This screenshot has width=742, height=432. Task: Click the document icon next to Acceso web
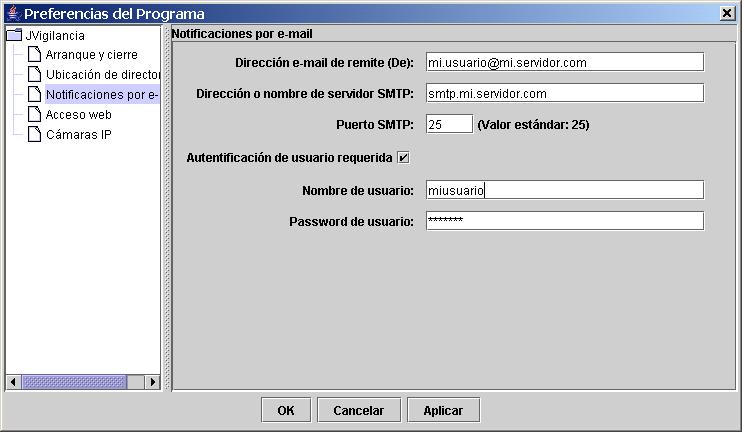click(34, 114)
